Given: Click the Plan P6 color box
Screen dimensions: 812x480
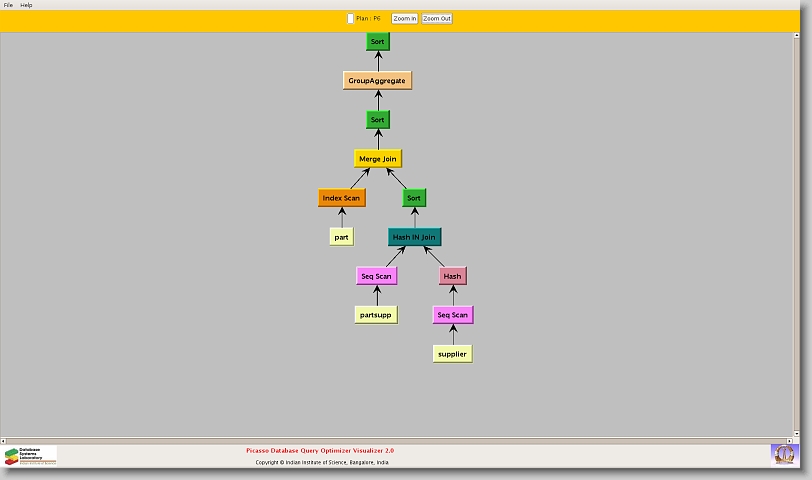Looking at the screenshot, I should pos(350,18).
